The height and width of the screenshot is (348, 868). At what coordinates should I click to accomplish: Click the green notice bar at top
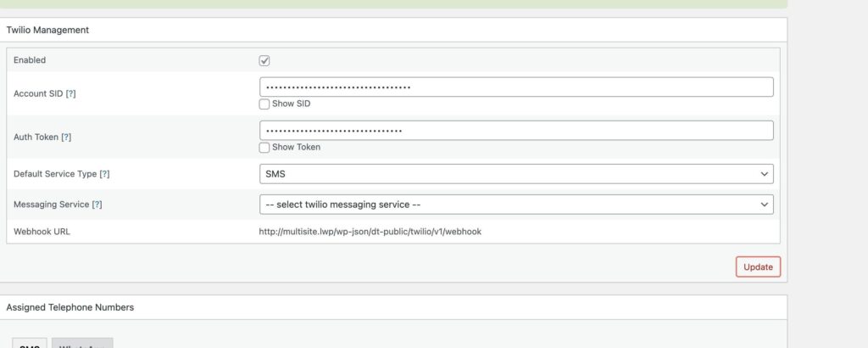[393, 3]
